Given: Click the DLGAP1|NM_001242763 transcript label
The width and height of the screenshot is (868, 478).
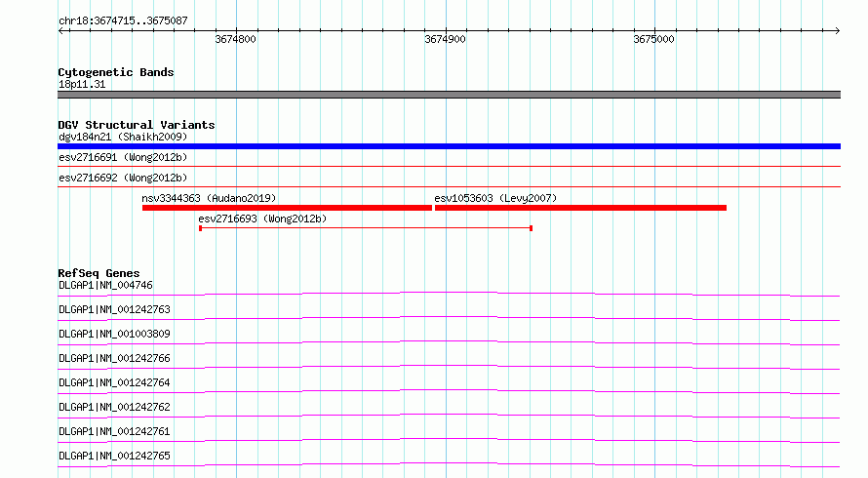Looking at the screenshot, I should pos(114,309).
